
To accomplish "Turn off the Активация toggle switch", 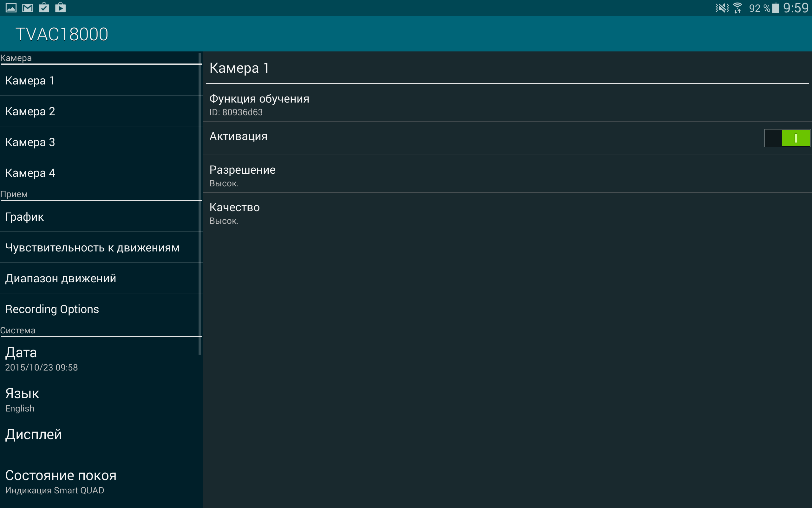I will pyautogui.click(x=787, y=138).
